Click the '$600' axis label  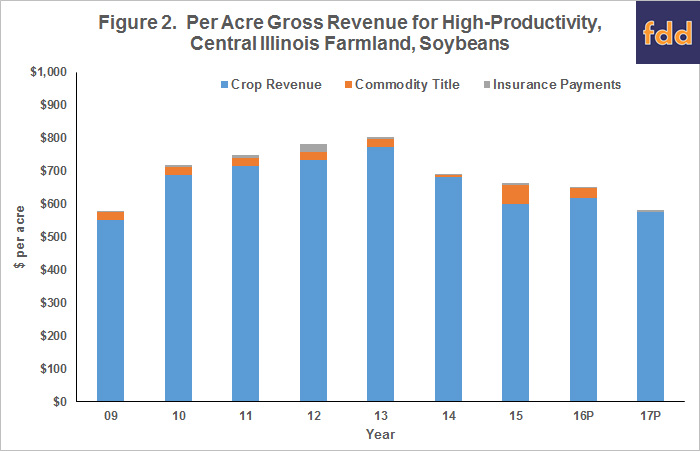[x=53, y=204]
